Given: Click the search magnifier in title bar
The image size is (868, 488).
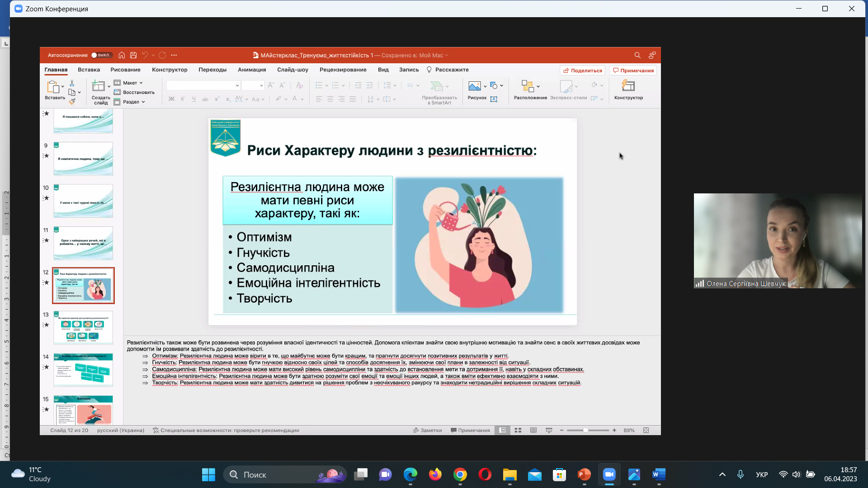Looking at the screenshot, I should tap(637, 55).
